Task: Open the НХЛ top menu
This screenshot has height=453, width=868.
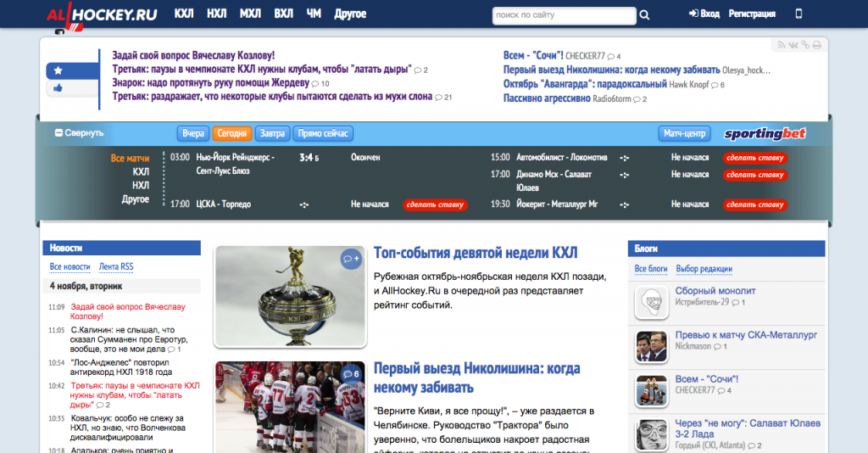Action: click(x=216, y=14)
